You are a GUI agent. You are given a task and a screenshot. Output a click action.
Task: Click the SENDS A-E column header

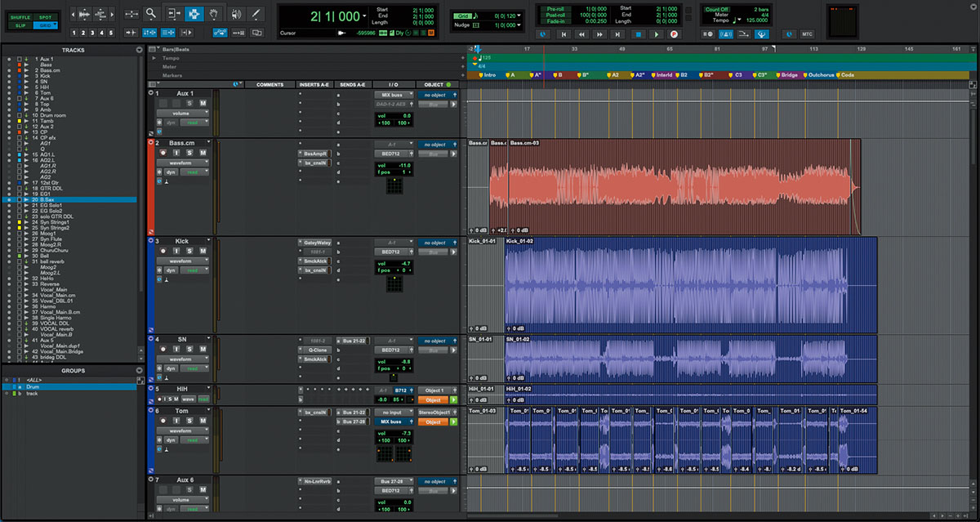[x=354, y=84]
